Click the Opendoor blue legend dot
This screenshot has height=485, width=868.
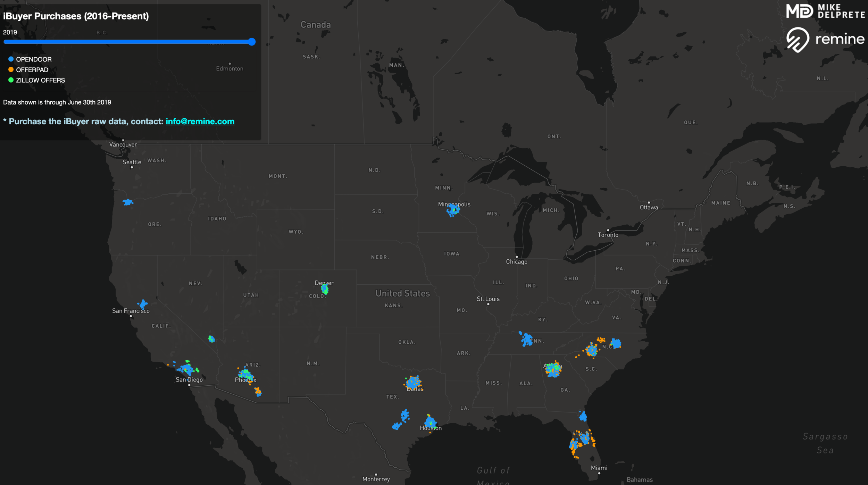click(11, 59)
